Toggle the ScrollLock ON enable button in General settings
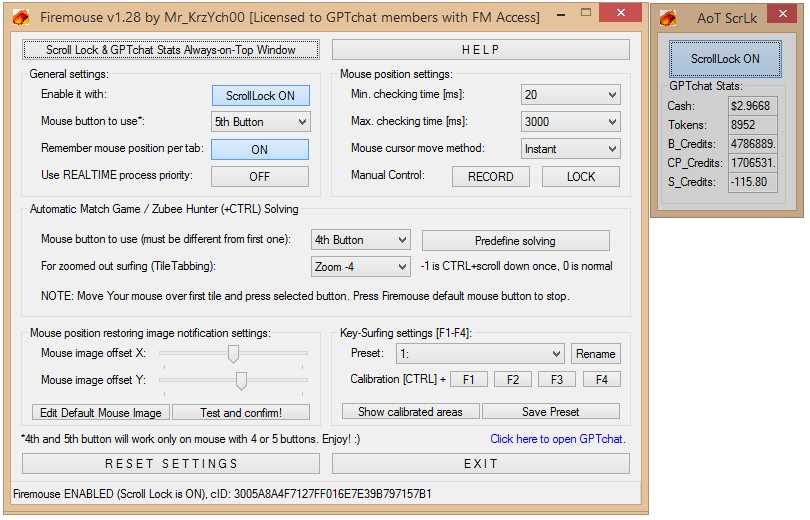The height and width of the screenshot is (520, 810). coord(260,96)
